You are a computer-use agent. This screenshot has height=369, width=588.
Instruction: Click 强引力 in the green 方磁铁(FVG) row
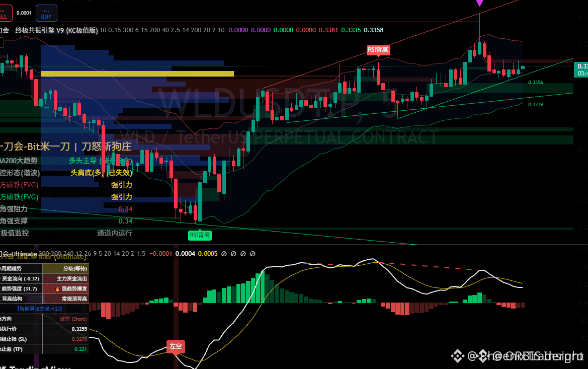[x=122, y=197]
